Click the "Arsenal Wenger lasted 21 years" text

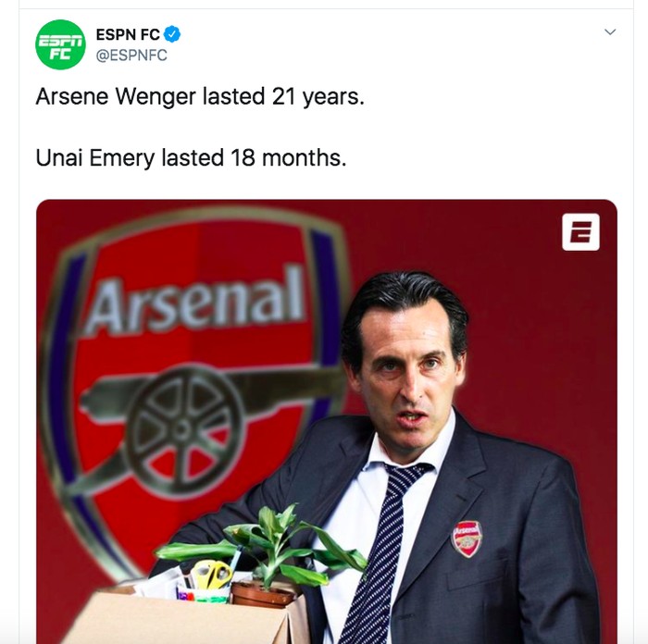pyautogui.click(x=200, y=96)
